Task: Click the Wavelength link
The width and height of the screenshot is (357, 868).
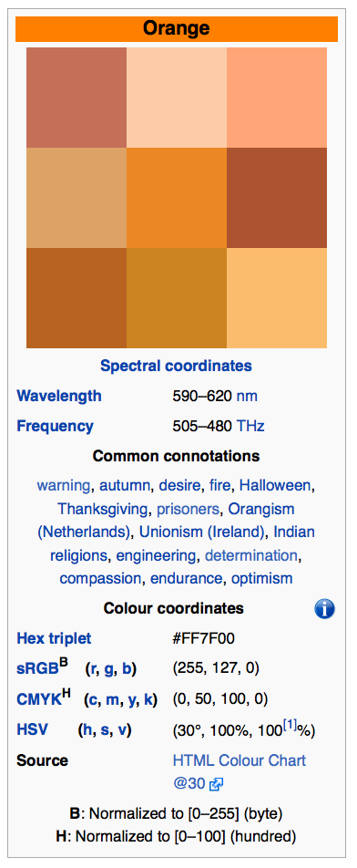Action: pyautogui.click(x=59, y=397)
